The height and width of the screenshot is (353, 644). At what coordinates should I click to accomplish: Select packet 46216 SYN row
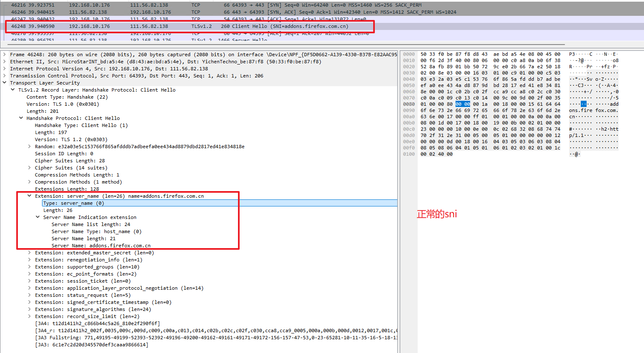coord(322,5)
